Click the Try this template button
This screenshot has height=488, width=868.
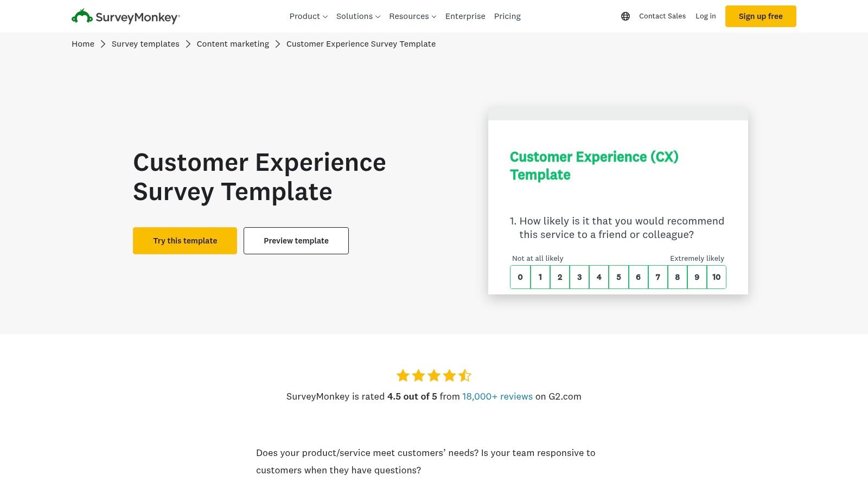(184, 240)
